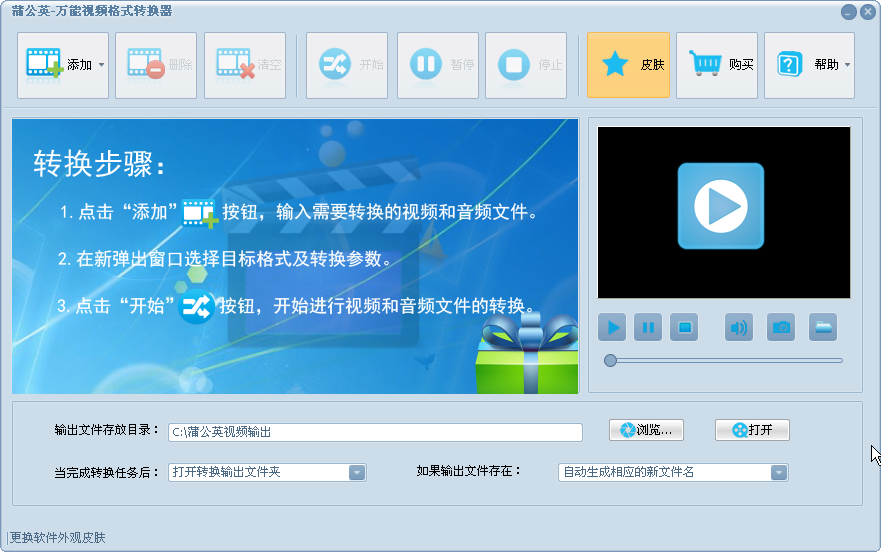This screenshot has height=552, width=881.
Task: Click status bar text 更换软件外观皮肤
Action: (x=58, y=538)
